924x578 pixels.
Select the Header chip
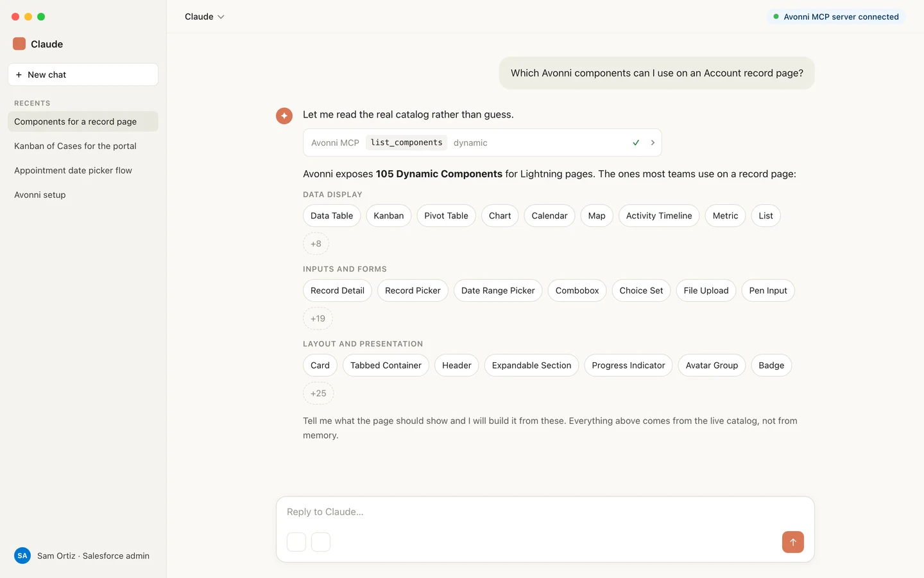[x=457, y=365]
